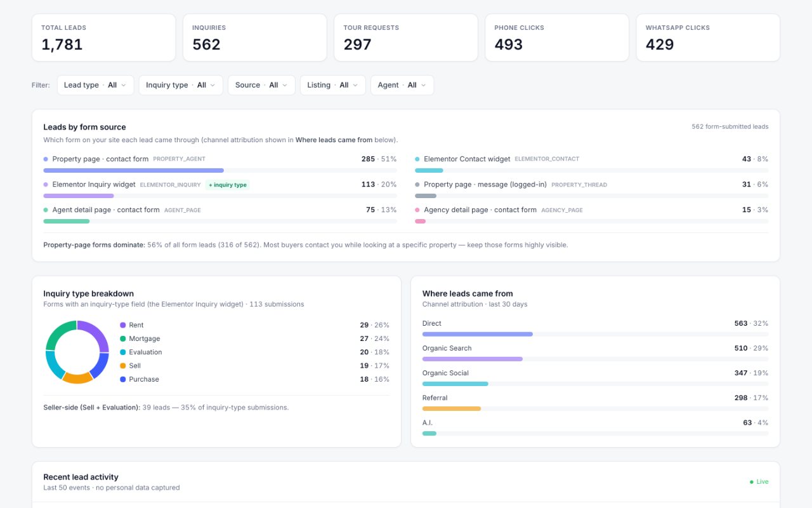Click the inquiry type donut chart
812x508 pixels.
tap(77, 352)
